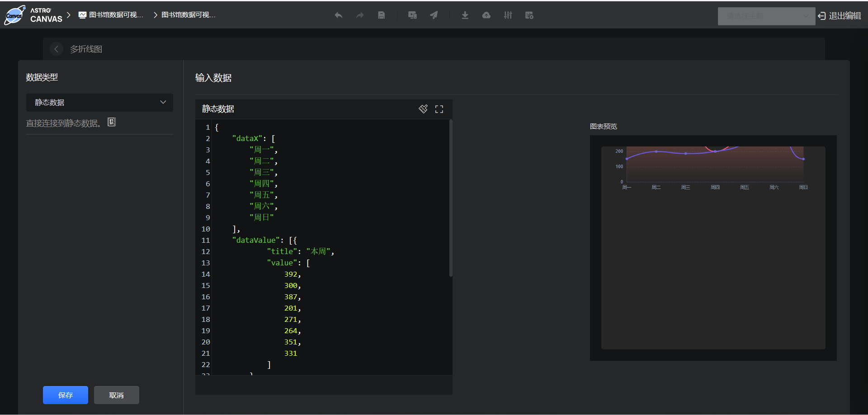Click the "title" key in the editor
Image resolution: width=868 pixels, height=415 pixels.
click(282, 251)
